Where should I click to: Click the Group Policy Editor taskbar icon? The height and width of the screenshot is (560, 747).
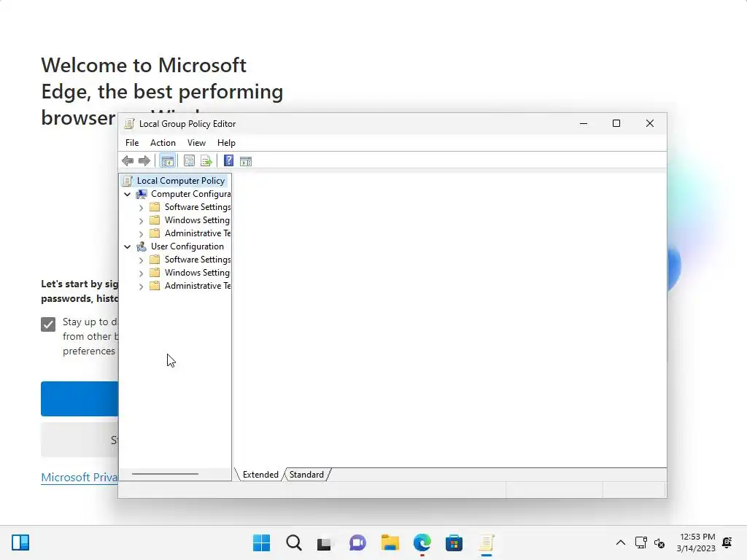486,542
